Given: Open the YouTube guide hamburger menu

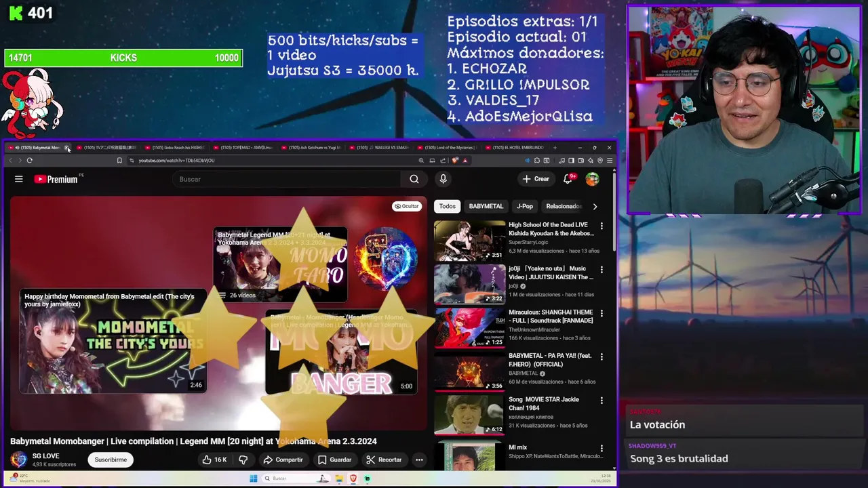Looking at the screenshot, I should [x=19, y=179].
